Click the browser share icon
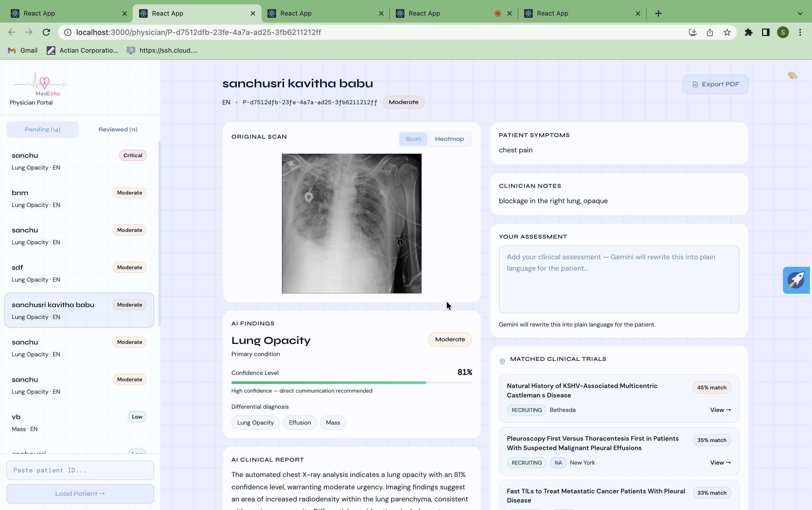Screen dimensions: 812x510 pos(710,33)
